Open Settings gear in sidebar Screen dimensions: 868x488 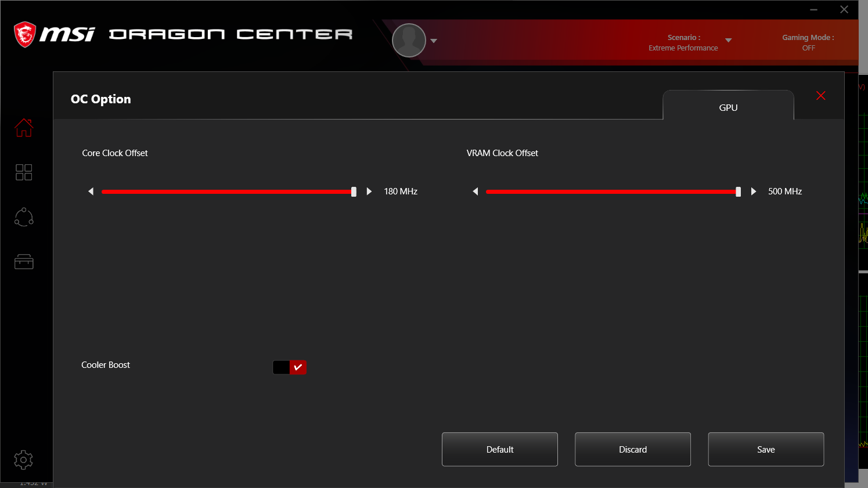(x=23, y=460)
